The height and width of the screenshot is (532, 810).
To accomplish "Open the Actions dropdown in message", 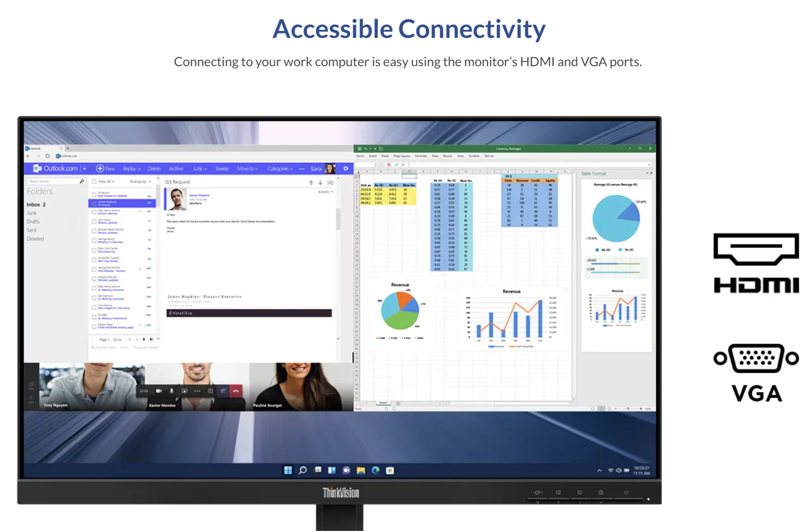I will (325, 192).
